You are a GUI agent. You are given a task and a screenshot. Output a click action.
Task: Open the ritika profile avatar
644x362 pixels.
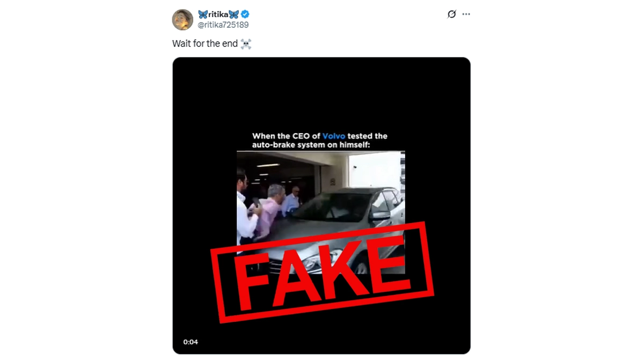click(x=182, y=20)
